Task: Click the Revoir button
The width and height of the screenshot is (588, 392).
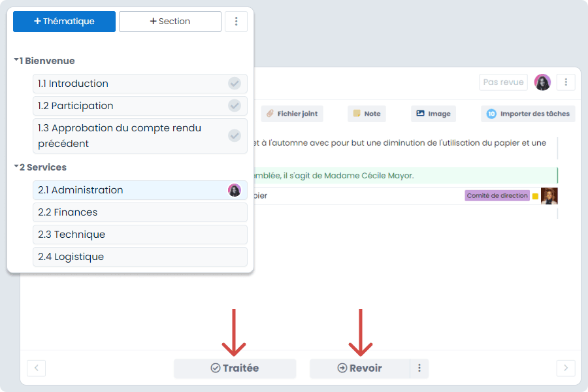Action: (359, 368)
